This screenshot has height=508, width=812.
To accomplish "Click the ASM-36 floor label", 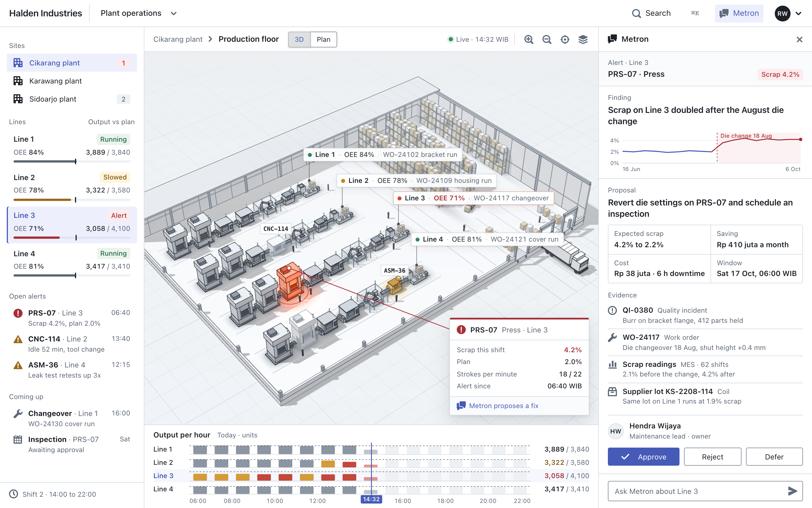I will coord(395,270).
